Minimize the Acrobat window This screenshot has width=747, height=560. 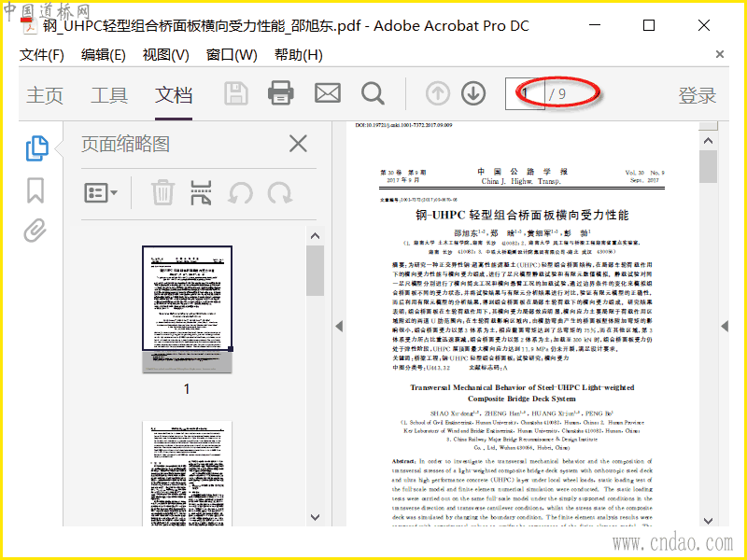coord(595,25)
